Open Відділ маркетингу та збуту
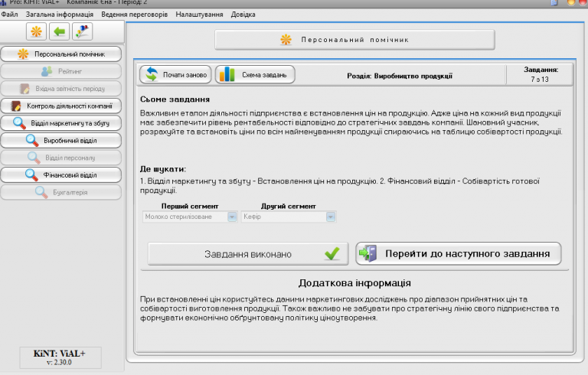This screenshot has height=375, width=588. coord(61,123)
